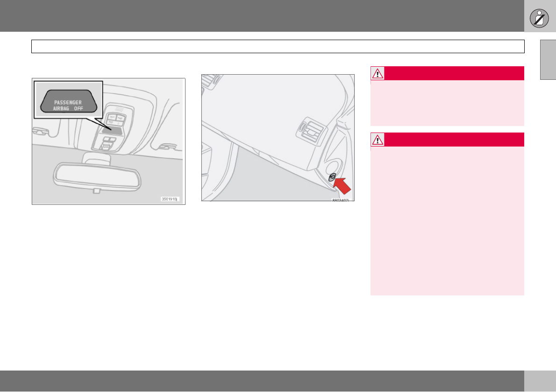
Task: Click the page number box in footer corner
Action: coord(540,381)
